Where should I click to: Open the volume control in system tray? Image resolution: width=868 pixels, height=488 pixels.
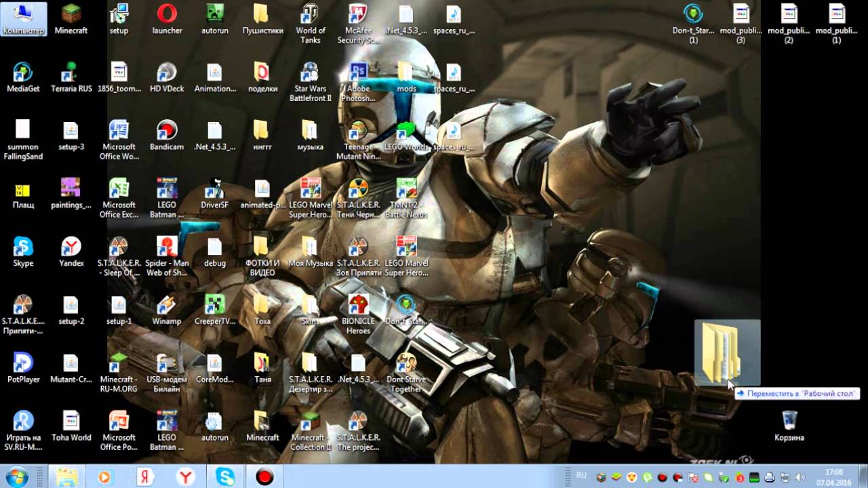(800, 477)
